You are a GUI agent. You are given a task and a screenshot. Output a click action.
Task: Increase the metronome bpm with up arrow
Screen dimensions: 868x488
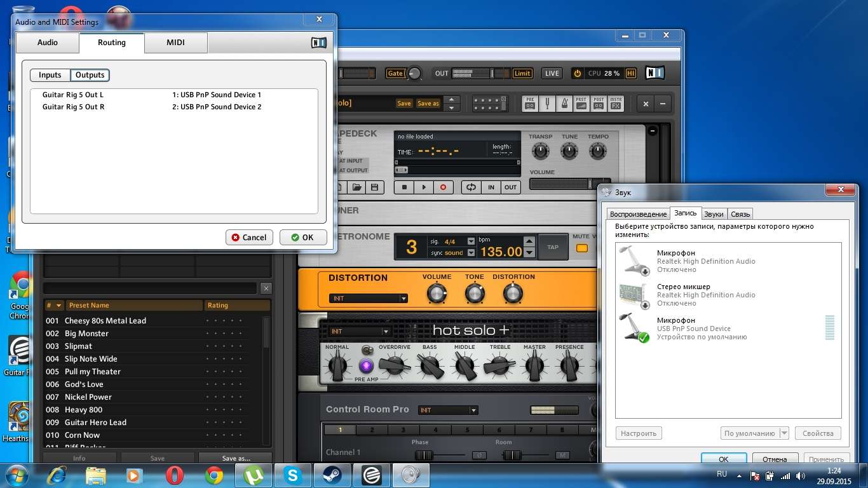click(x=529, y=241)
